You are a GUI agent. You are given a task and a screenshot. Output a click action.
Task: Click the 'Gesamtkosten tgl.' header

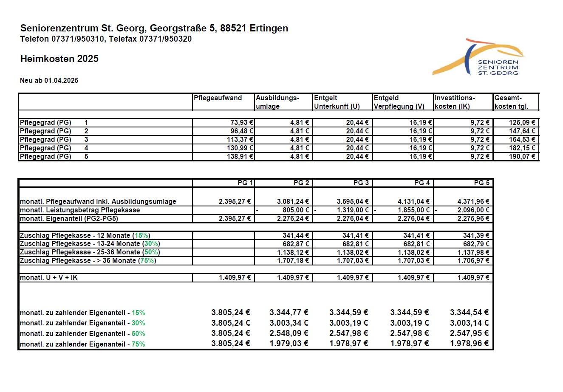coord(512,102)
